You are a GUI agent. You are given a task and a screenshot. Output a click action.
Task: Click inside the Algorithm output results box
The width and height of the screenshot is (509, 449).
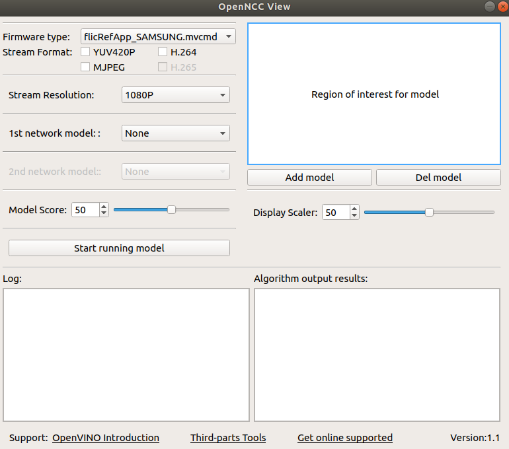click(377, 355)
